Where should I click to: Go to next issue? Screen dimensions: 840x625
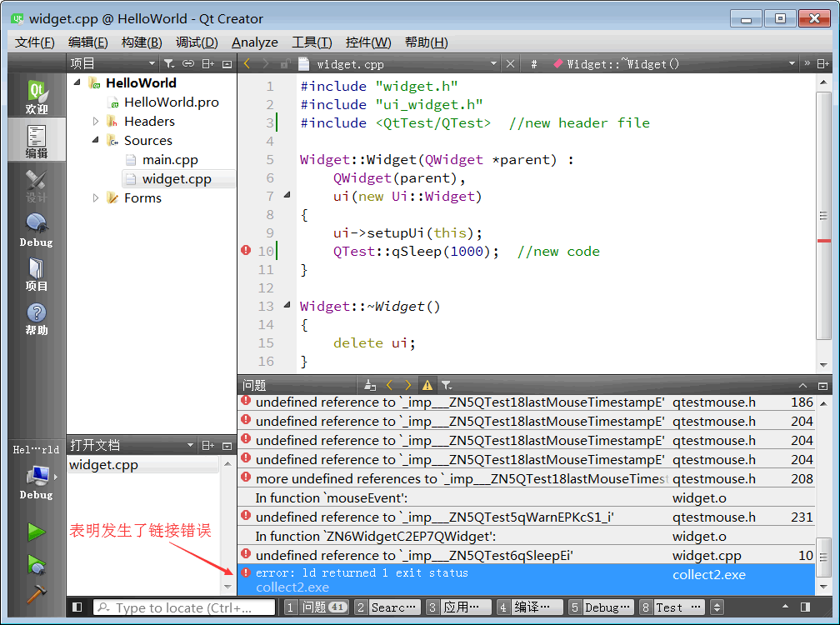tap(407, 385)
